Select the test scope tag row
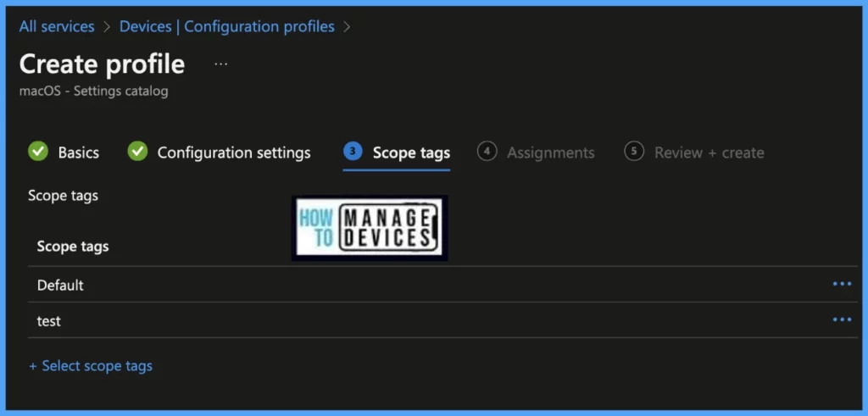Image resolution: width=868 pixels, height=416 pixels. (49, 322)
